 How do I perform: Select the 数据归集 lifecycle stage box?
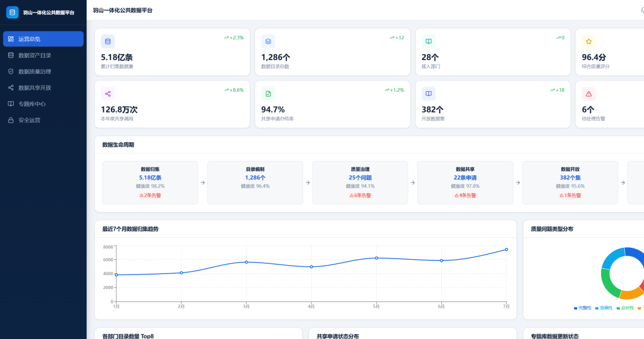pyautogui.click(x=150, y=183)
